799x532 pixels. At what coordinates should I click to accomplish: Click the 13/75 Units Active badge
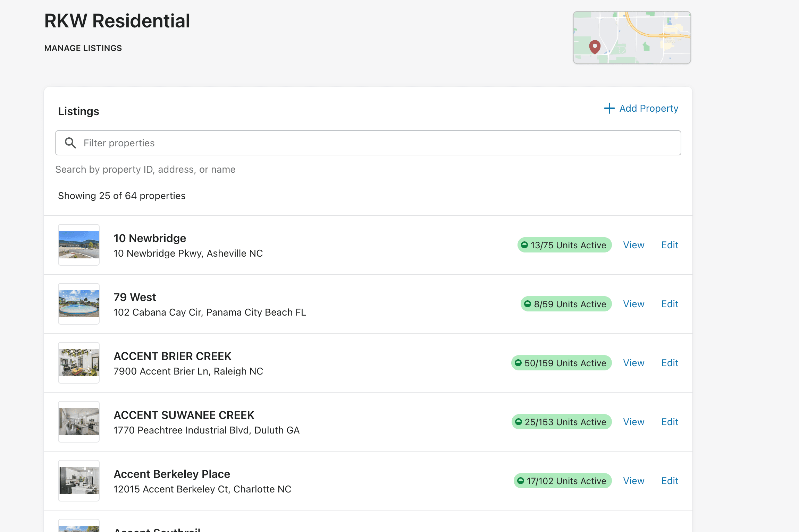(564, 245)
